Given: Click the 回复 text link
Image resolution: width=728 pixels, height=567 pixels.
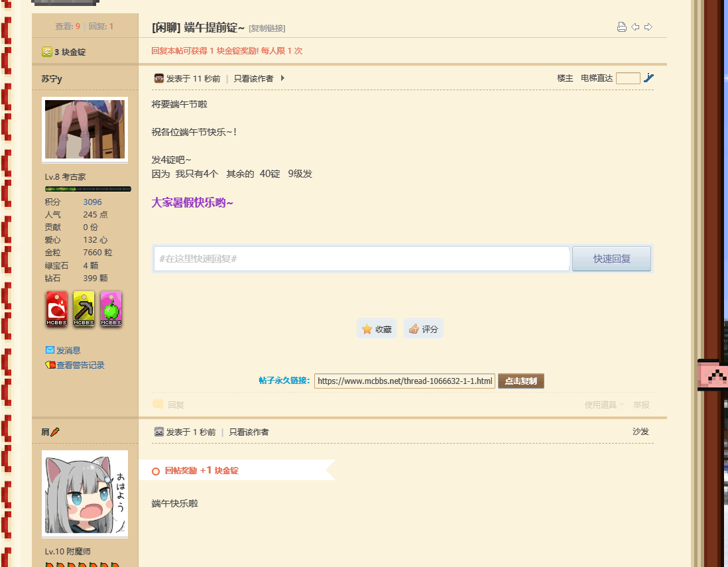Looking at the screenshot, I should coord(176,405).
